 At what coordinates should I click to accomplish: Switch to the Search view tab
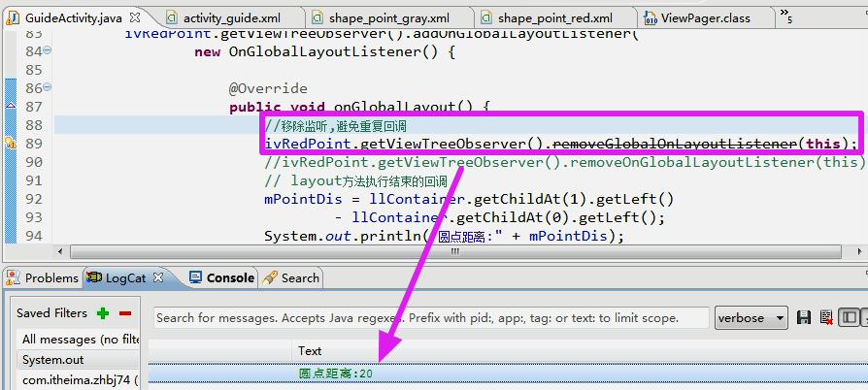pos(291,277)
